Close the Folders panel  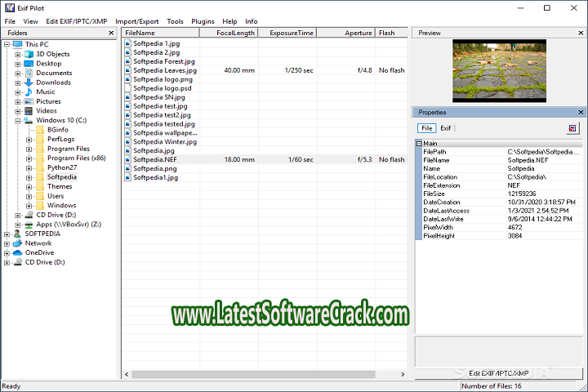pyautogui.click(x=114, y=33)
